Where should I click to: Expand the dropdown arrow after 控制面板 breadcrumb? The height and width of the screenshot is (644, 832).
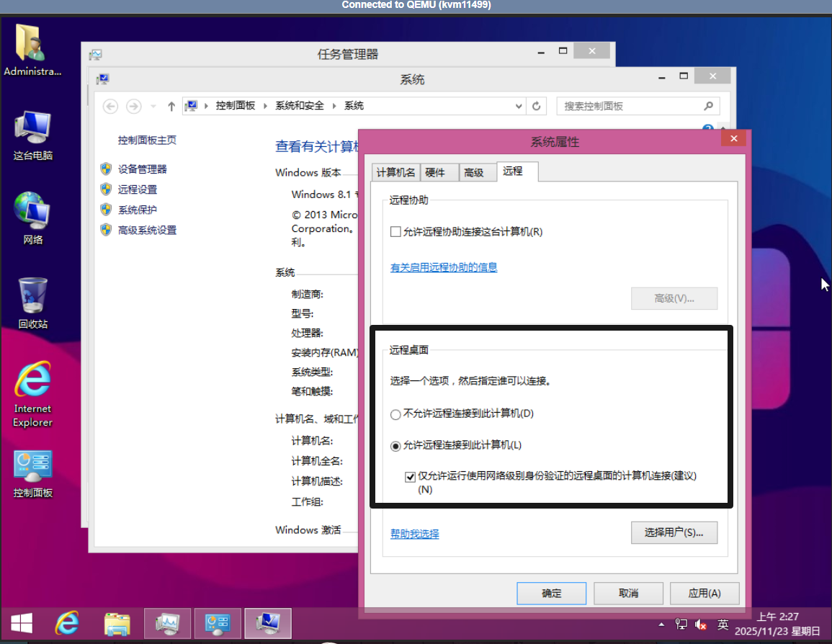(x=265, y=106)
